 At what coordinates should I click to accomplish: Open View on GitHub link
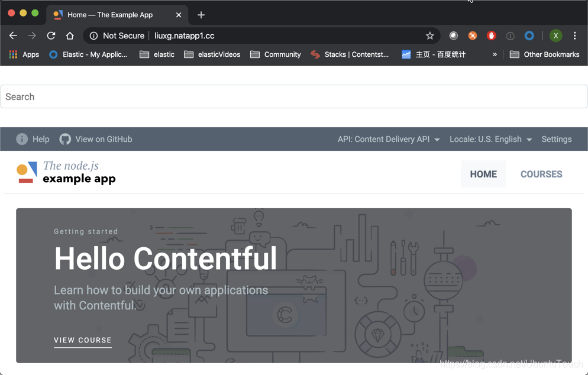[x=104, y=139]
